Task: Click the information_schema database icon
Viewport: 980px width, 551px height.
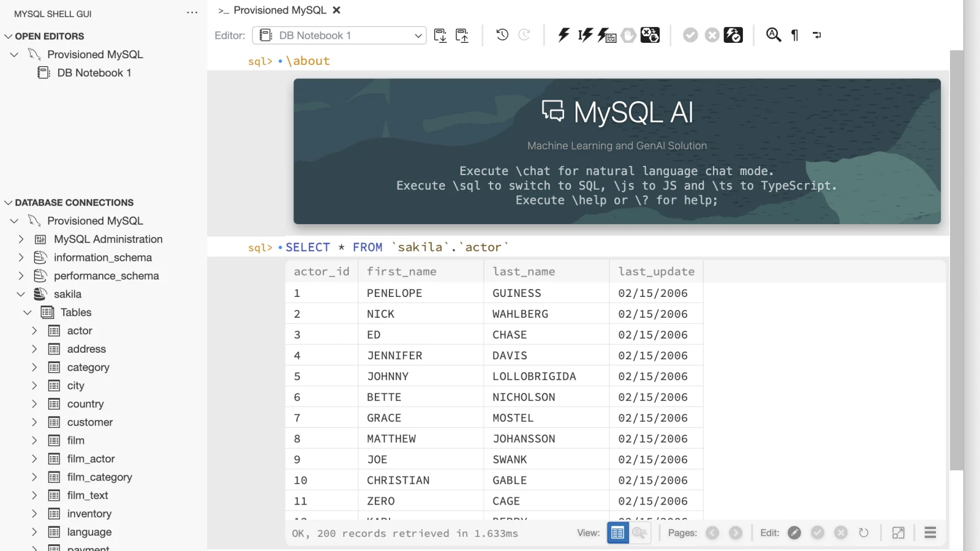Action: pyautogui.click(x=40, y=258)
